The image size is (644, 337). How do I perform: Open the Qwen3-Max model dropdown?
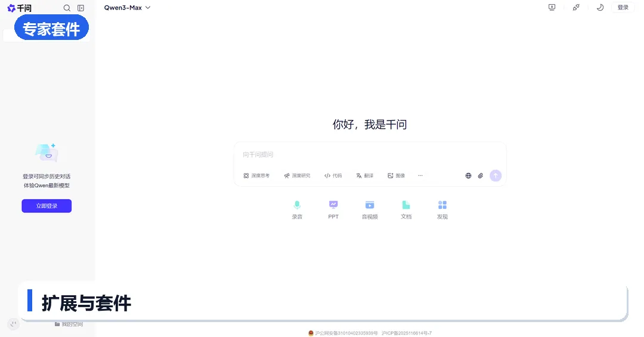(128, 7)
